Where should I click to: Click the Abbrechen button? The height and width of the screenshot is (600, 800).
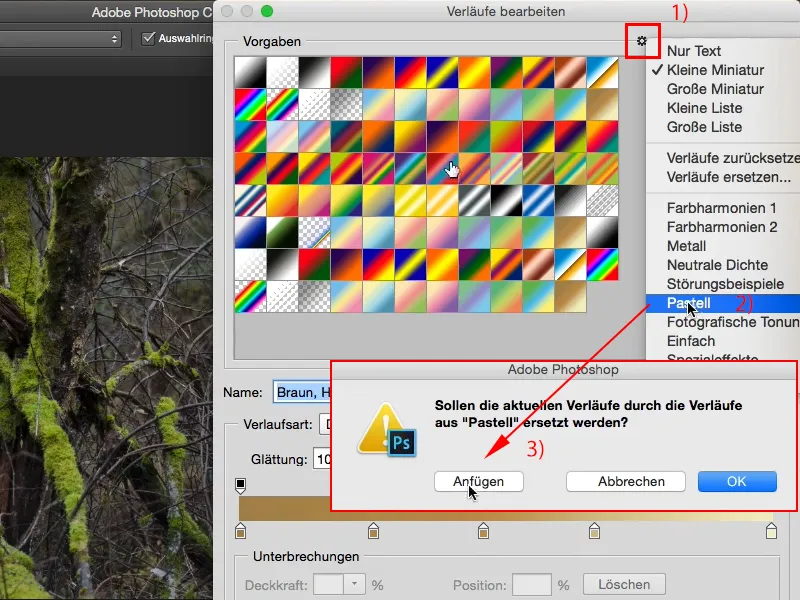625,481
